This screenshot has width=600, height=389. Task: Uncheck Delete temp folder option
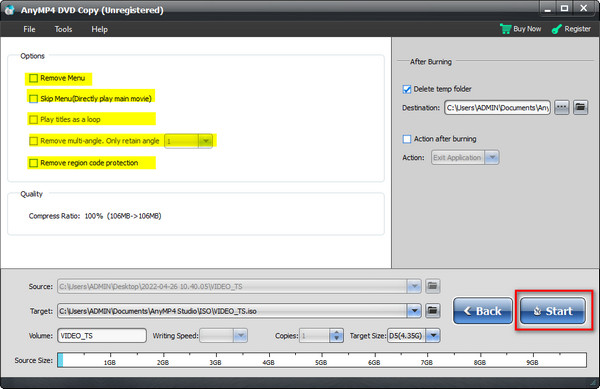tap(407, 89)
